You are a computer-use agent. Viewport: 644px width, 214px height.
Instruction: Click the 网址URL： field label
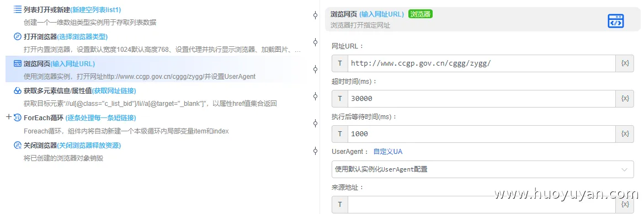(348, 46)
